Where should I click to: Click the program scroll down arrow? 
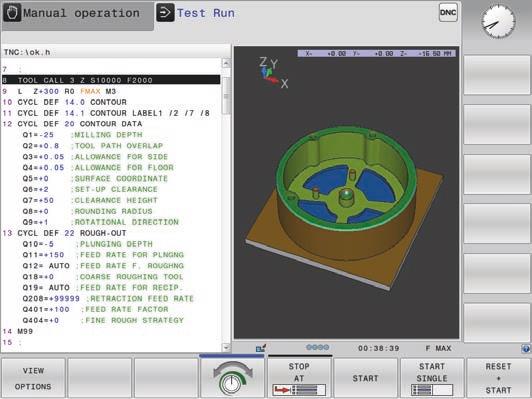point(226,347)
